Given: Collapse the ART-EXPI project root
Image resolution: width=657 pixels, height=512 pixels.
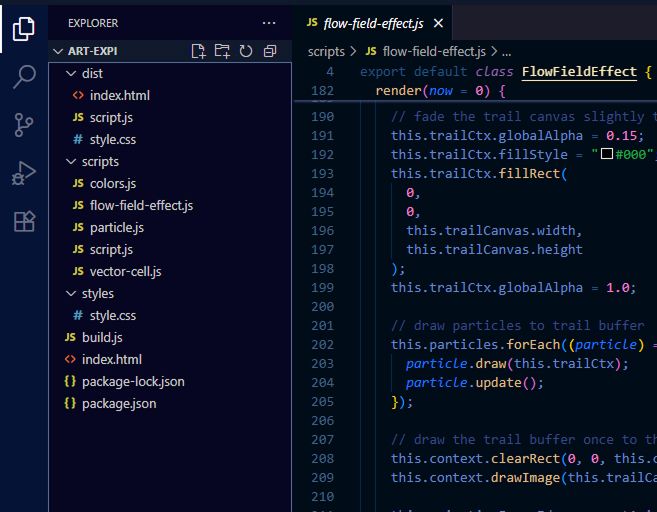Looking at the screenshot, I should (93, 51).
